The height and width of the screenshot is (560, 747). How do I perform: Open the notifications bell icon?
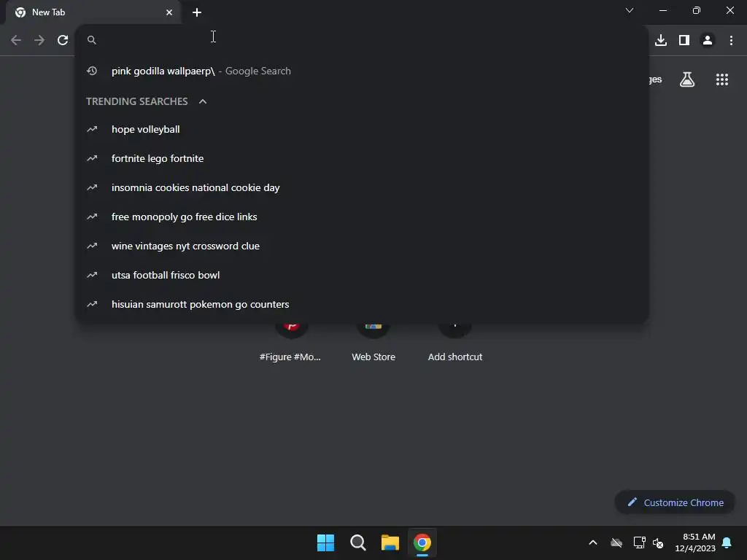click(727, 542)
